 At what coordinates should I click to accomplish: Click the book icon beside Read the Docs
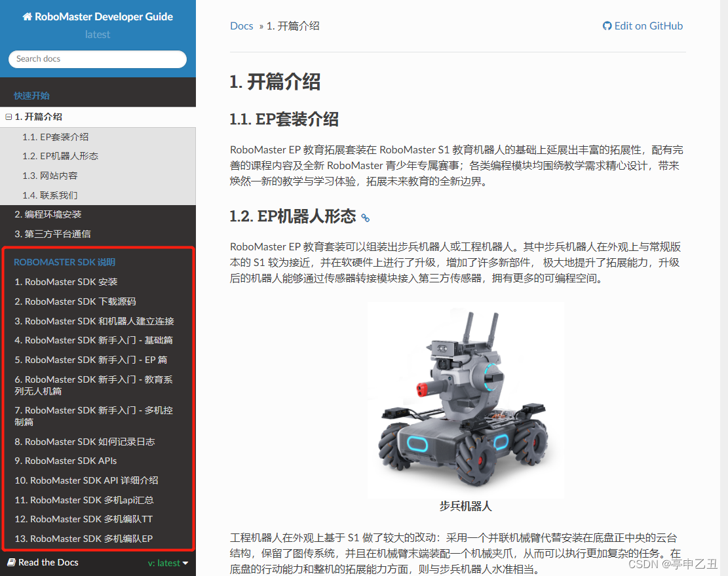tap(12, 562)
